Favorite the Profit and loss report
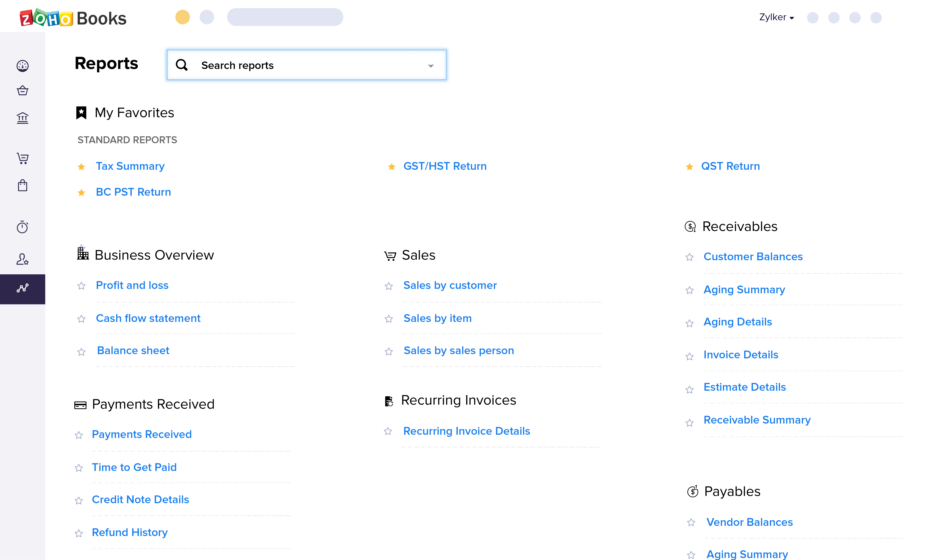 pos(81,286)
